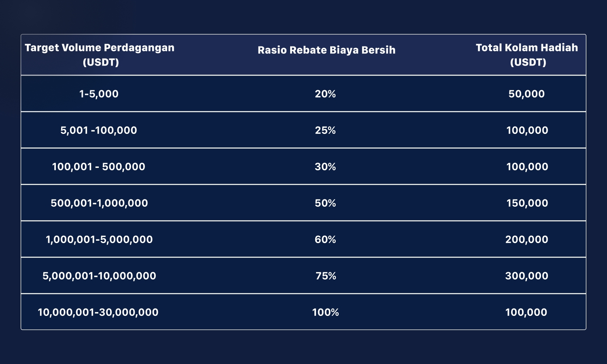Click the "Target Volume Perdagangan (USDT)" column header

[x=100, y=55]
